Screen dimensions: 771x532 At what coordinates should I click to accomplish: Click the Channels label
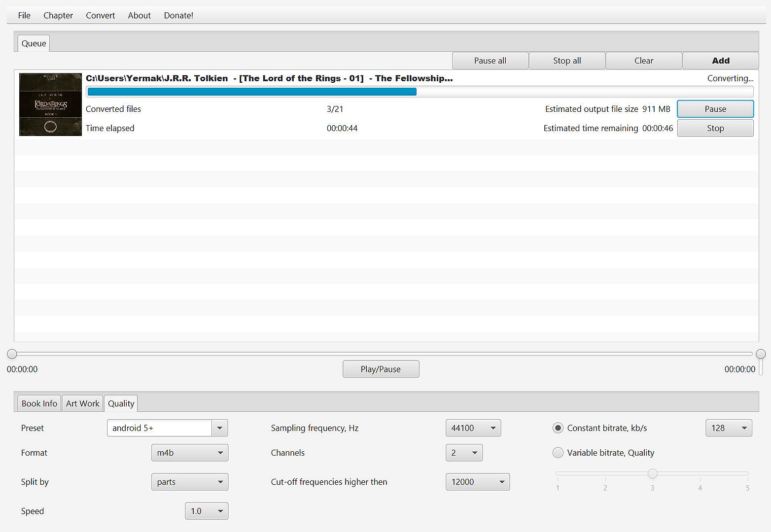(288, 453)
